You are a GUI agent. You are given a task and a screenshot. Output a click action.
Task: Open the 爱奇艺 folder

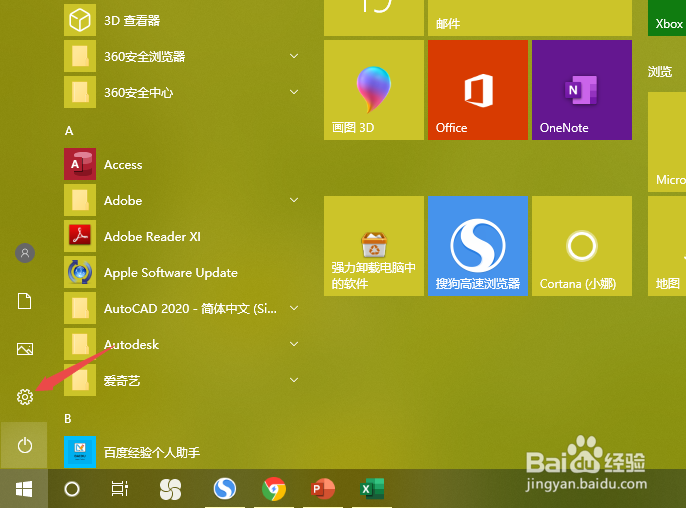tap(182, 380)
